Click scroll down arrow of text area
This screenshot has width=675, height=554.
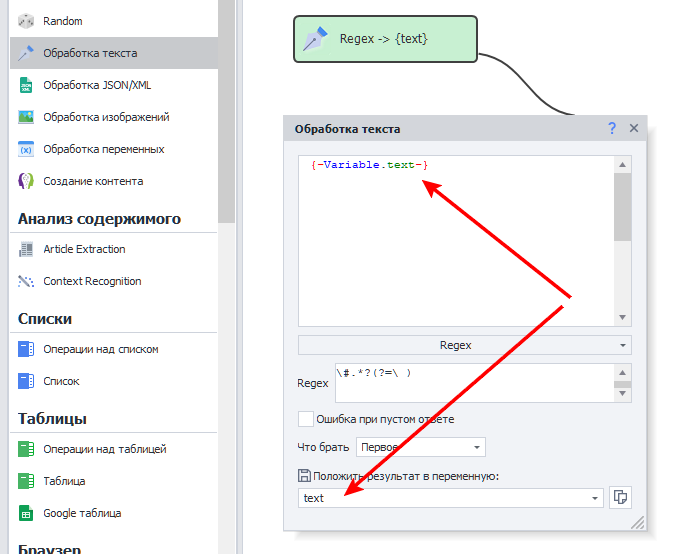click(x=622, y=317)
